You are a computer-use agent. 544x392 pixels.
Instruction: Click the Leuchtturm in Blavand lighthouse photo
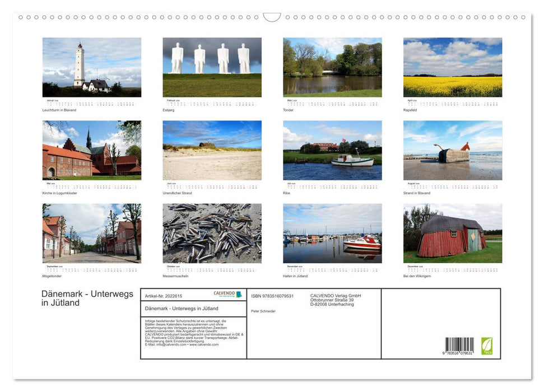[x=91, y=67]
